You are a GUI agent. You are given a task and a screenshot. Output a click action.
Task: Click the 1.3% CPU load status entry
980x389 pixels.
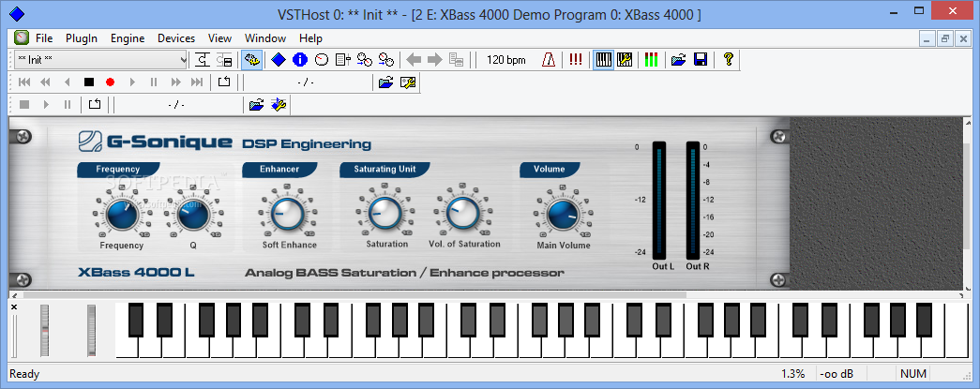coord(792,374)
